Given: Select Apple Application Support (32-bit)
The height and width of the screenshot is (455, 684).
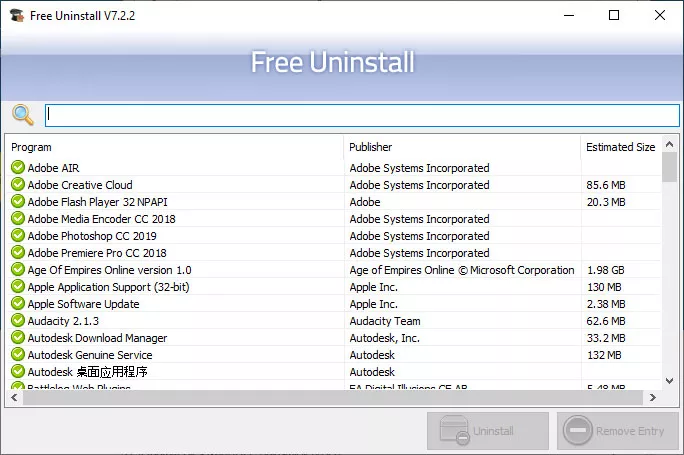Looking at the screenshot, I should (109, 287).
